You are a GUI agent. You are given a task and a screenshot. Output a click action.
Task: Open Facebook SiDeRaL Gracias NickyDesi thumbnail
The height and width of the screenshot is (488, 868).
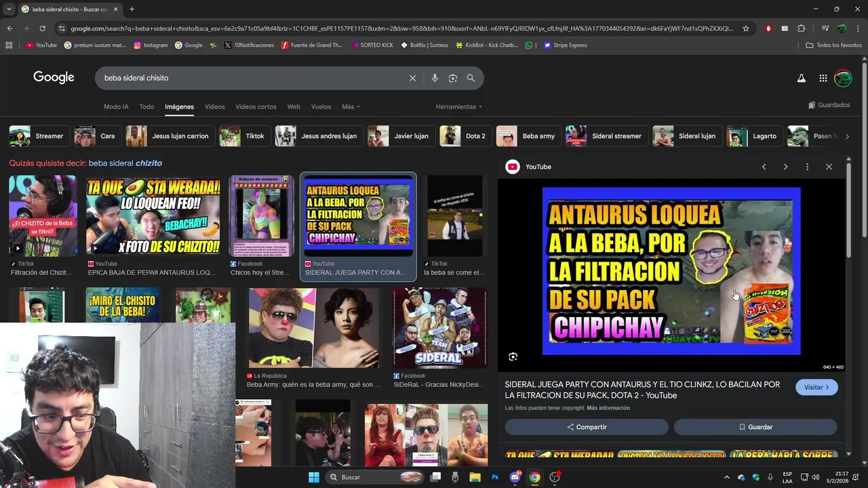[439, 328]
